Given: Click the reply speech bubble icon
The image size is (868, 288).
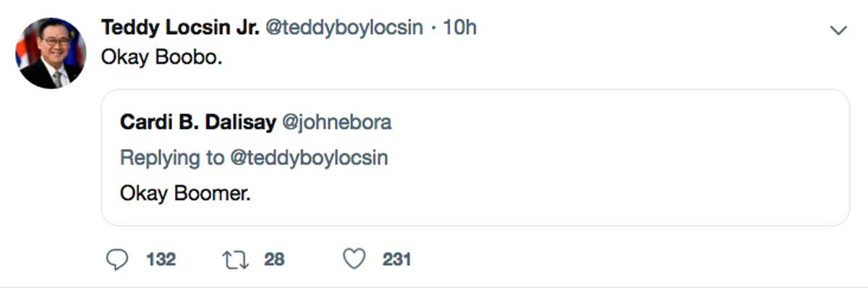Looking at the screenshot, I should pos(117,259).
